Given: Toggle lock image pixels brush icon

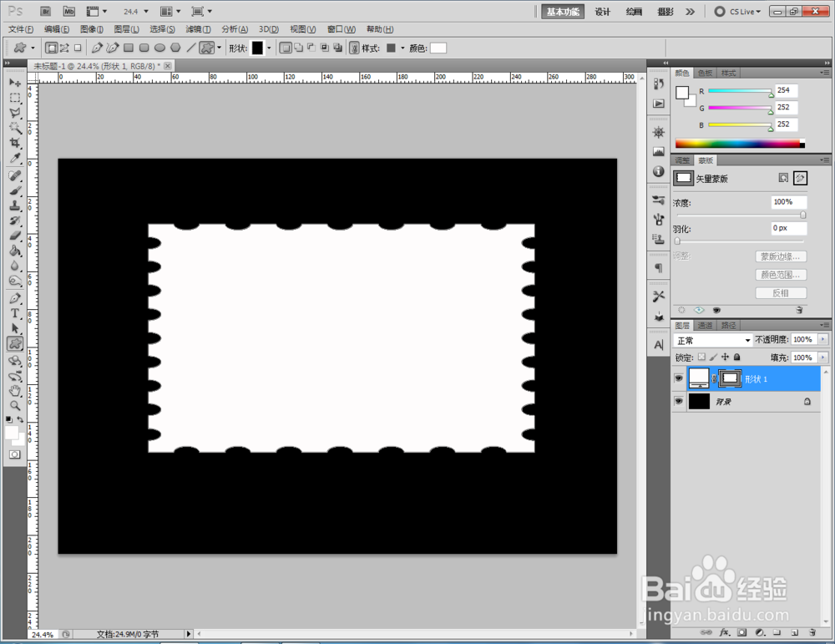Looking at the screenshot, I should click(x=714, y=357).
